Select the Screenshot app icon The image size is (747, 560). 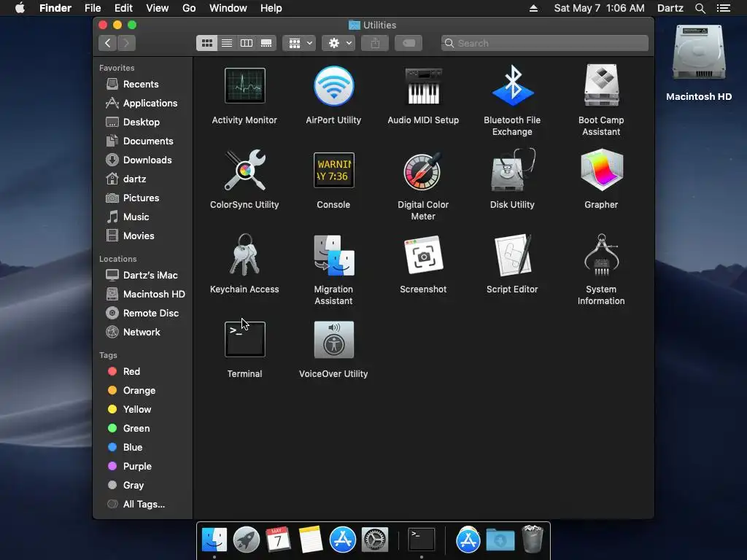click(423, 254)
